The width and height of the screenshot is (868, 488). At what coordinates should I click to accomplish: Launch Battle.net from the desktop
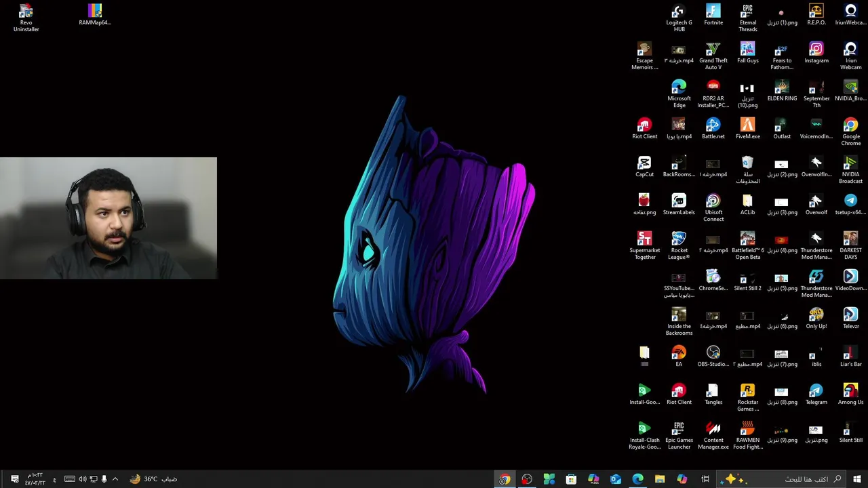(713, 129)
